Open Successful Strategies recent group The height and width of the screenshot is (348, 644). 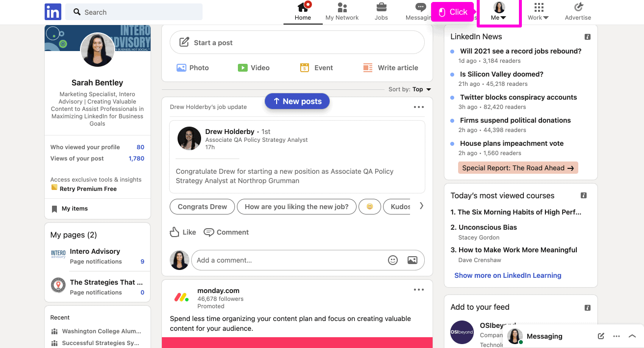(101, 343)
